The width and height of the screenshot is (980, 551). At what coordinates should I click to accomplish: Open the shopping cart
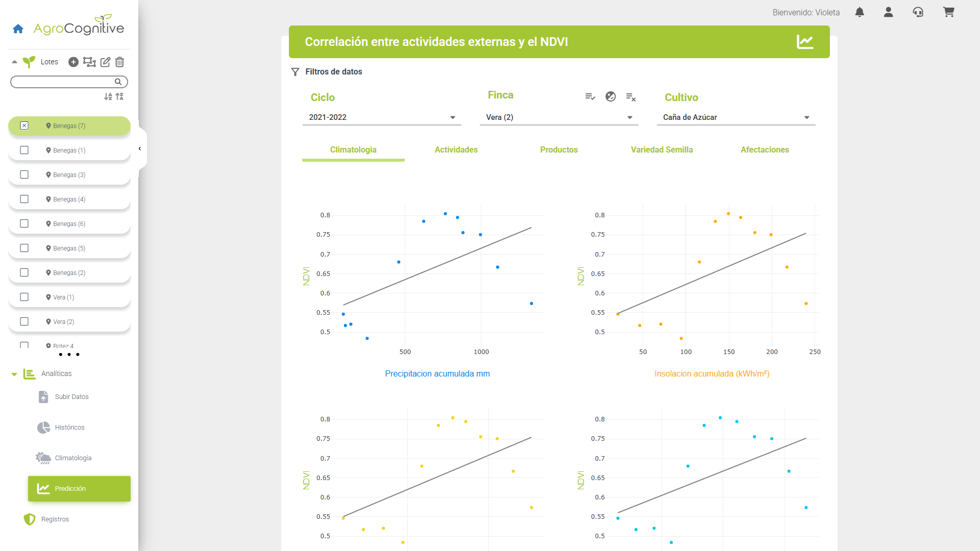pos(949,12)
